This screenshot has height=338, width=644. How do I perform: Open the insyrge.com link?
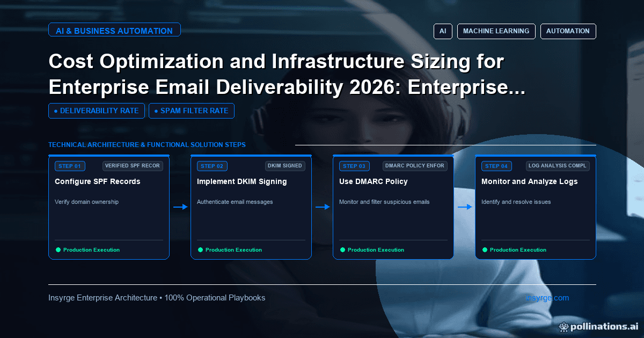pyautogui.click(x=547, y=297)
